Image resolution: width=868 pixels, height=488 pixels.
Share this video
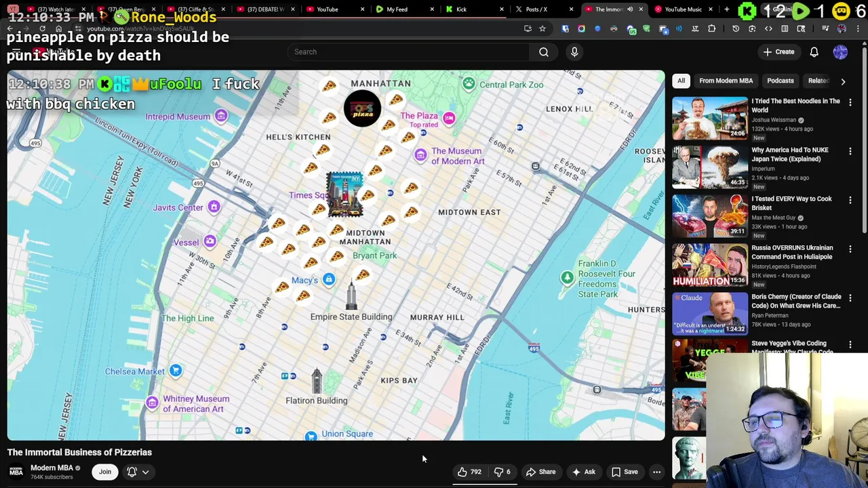coord(540,472)
